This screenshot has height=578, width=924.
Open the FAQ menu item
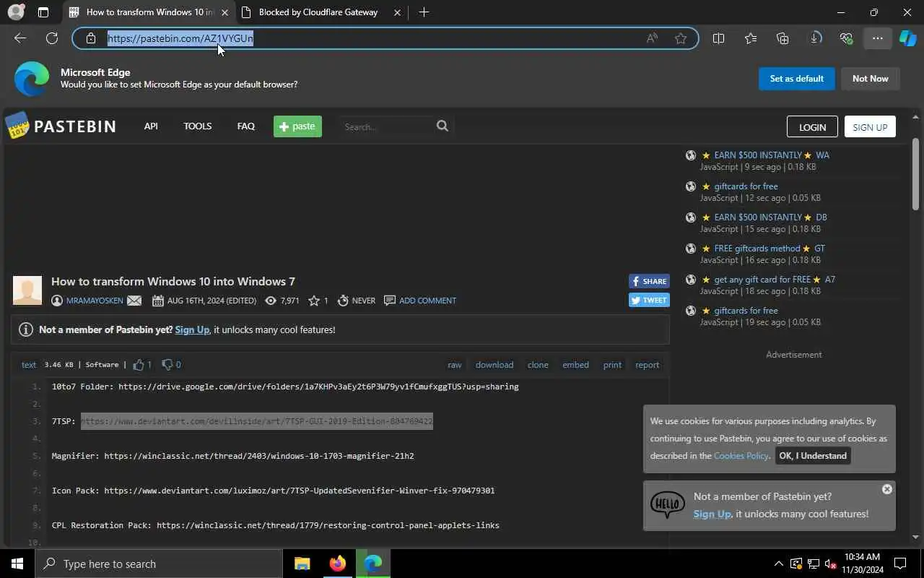tap(246, 126)
